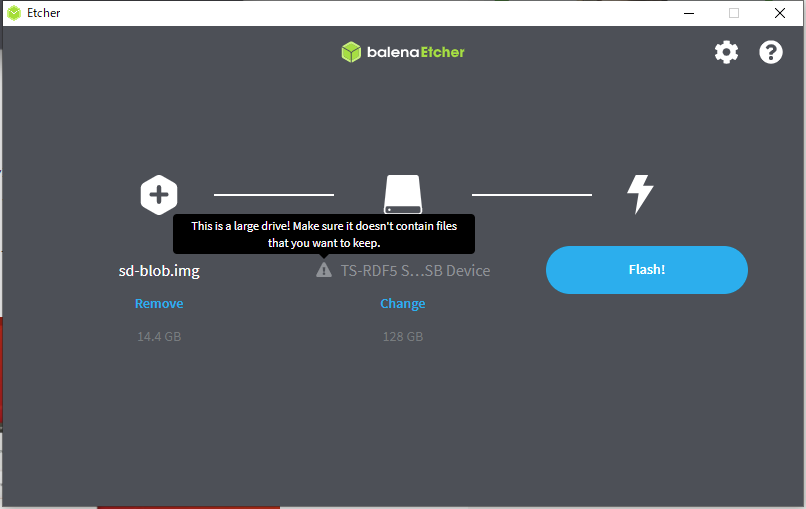Open Etcher settings with the gear icon
806x509 pixels.
pos(726,52)
